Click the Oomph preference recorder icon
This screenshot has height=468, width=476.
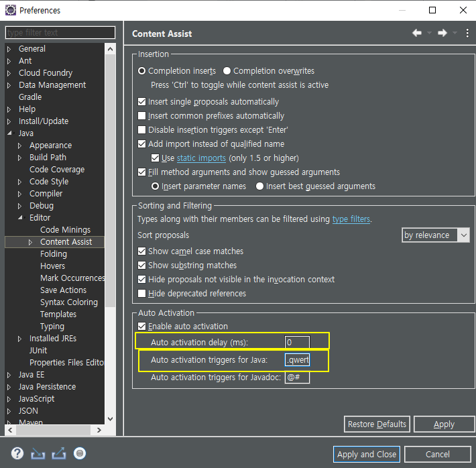tap(80, 453)
